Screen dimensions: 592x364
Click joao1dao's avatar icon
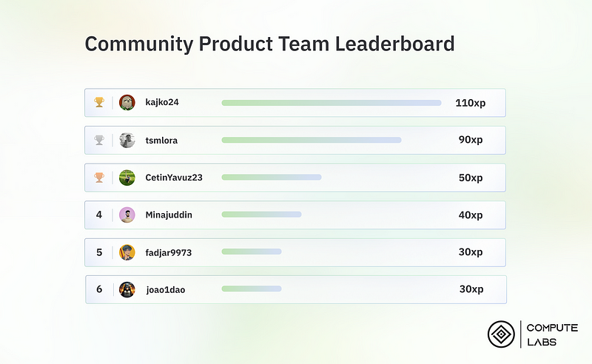127,289
